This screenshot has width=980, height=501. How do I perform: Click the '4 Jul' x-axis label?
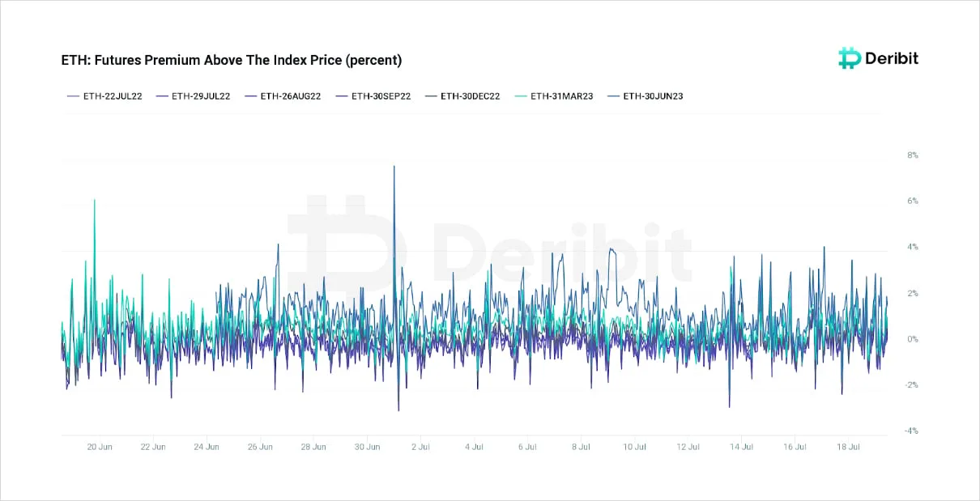(474, 446)
